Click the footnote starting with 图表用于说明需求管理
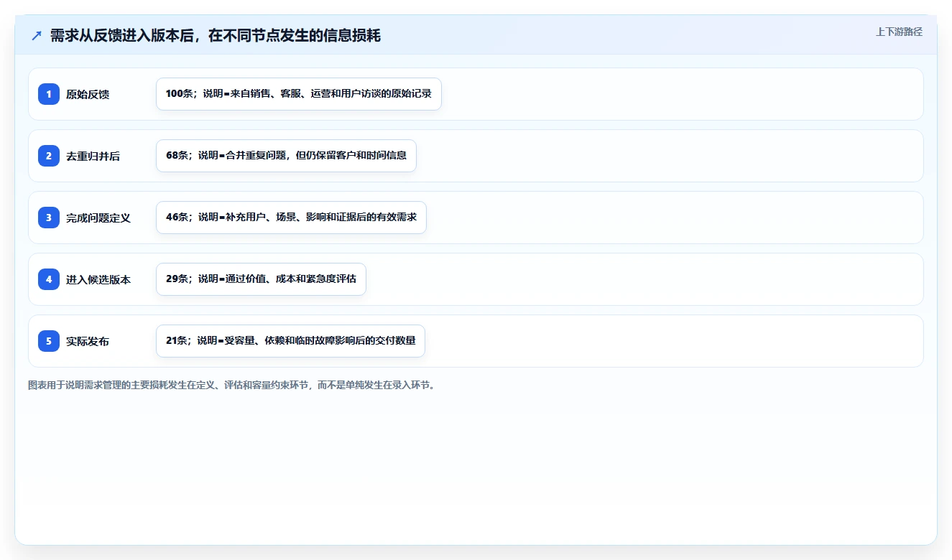 pyautogui.click(x=231, y=386)
